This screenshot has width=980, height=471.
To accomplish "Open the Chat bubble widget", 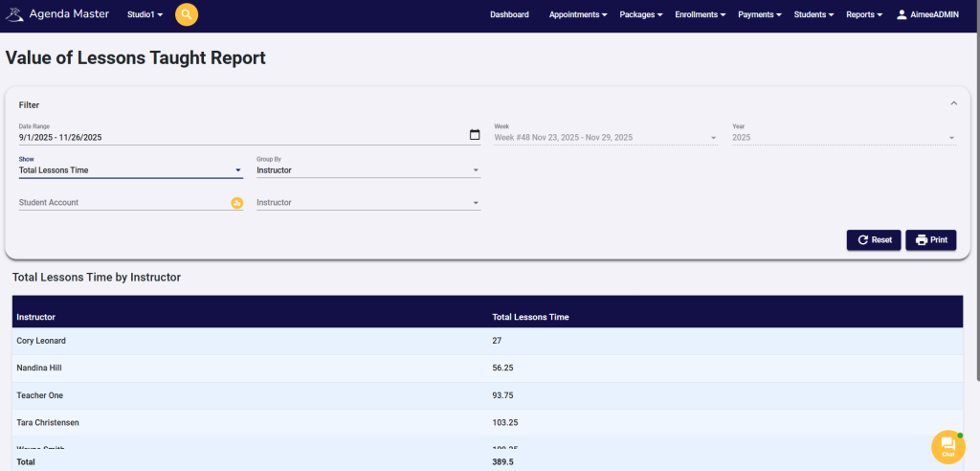I will pos(947,445).
